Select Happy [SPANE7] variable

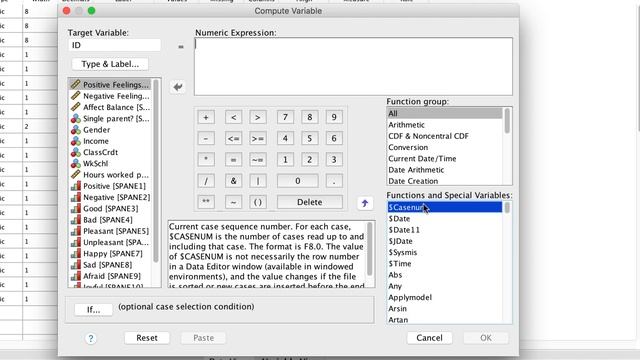pos(109,253)
